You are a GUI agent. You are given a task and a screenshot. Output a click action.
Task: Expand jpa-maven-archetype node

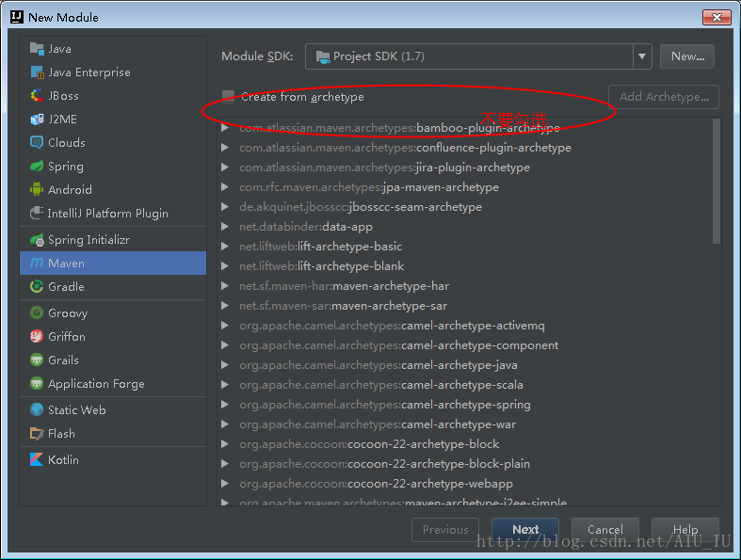pyautogui.click(x=225, y=187)
